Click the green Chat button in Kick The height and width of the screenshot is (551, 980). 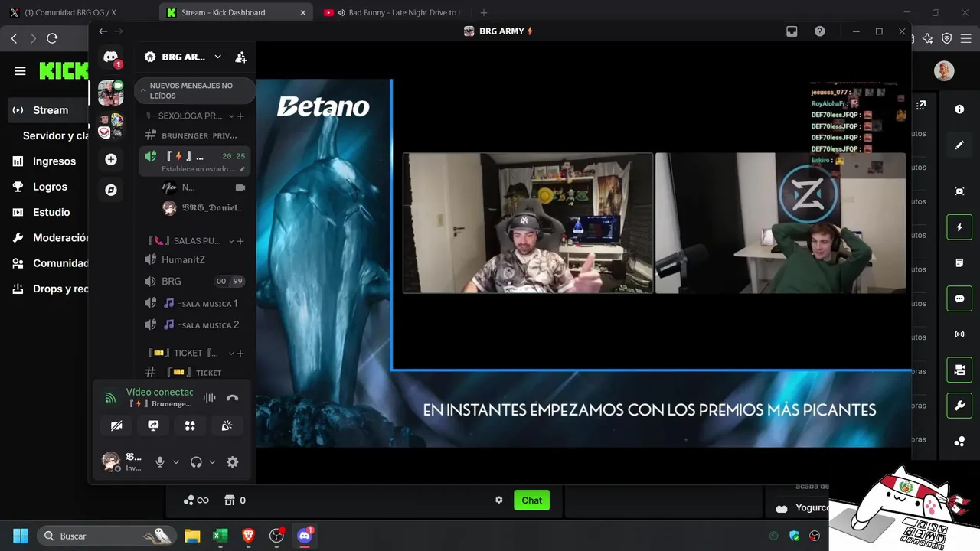coord(531,500)
